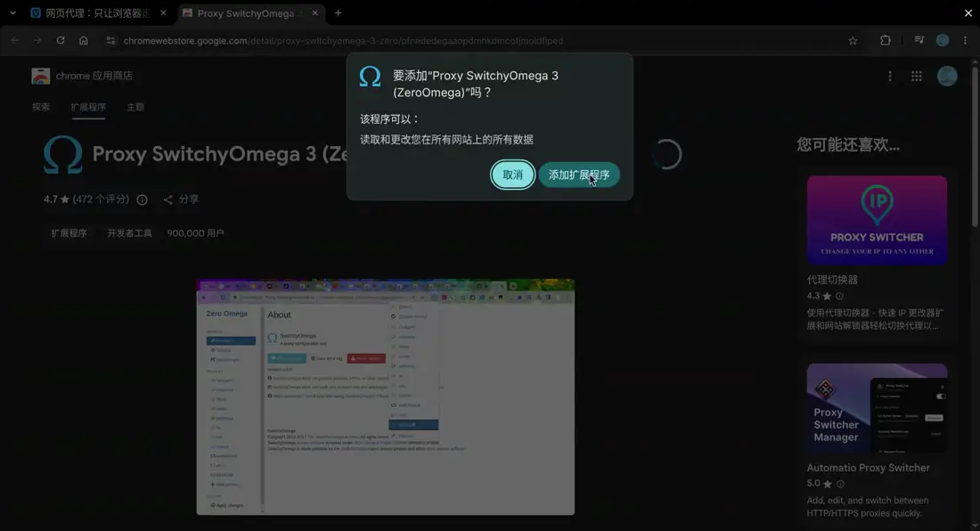Open the 扩展程序 category tag

coord(69,233)
